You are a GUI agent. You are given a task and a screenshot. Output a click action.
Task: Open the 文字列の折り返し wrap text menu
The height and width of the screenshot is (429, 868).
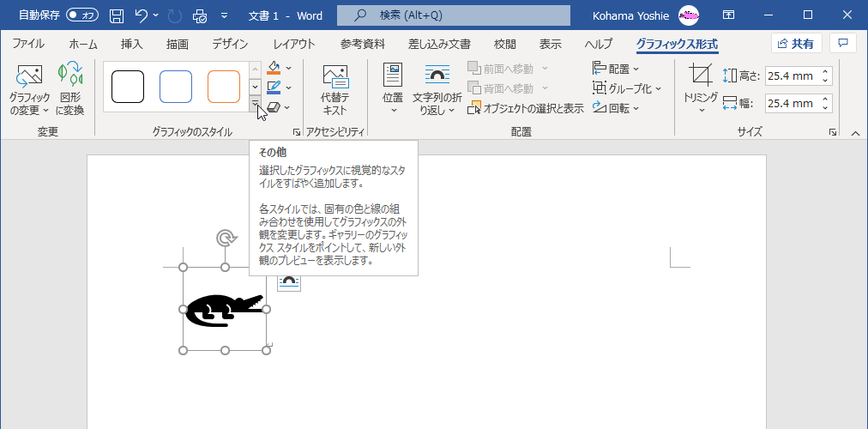437,88
